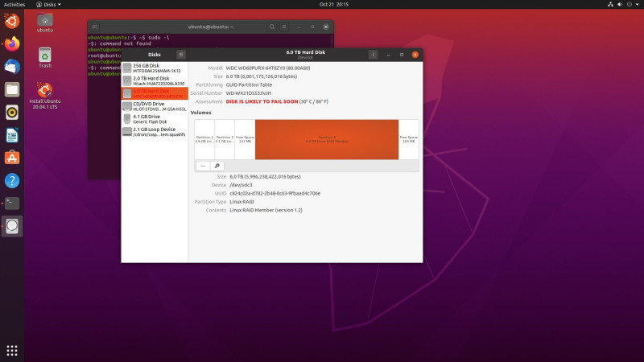
Task: Click the network status icon
Action: (610, 4)
